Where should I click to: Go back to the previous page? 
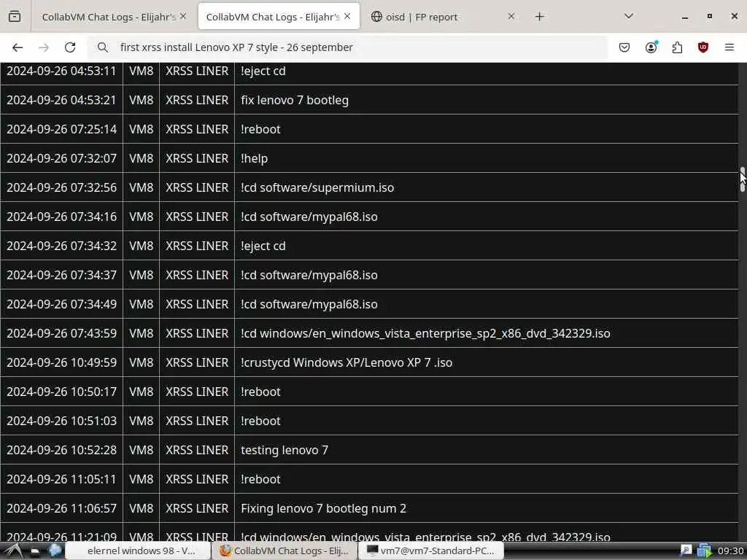18,47
